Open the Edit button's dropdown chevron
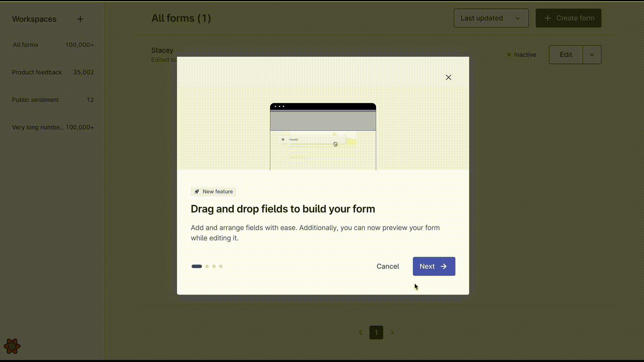 pos(592,54)
